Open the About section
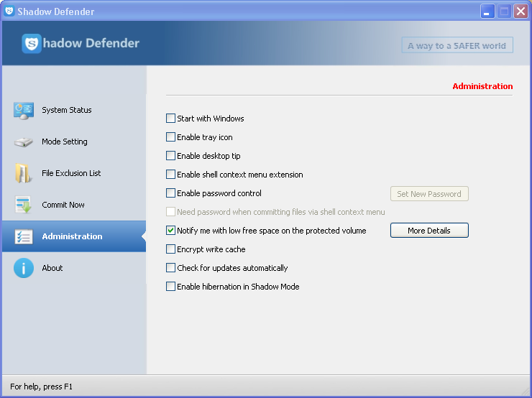Screen dimensions: 532x398 pyautogui.click(x=74, y=268)
